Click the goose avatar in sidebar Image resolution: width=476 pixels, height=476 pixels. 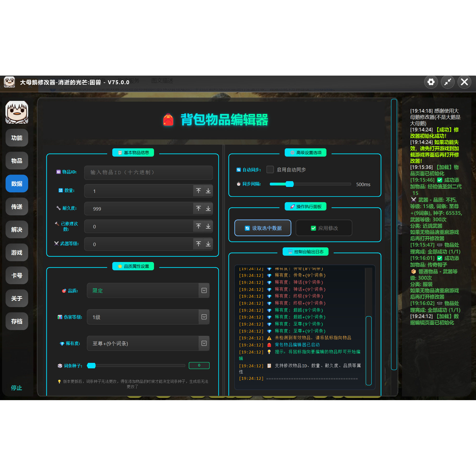point(17,112)
